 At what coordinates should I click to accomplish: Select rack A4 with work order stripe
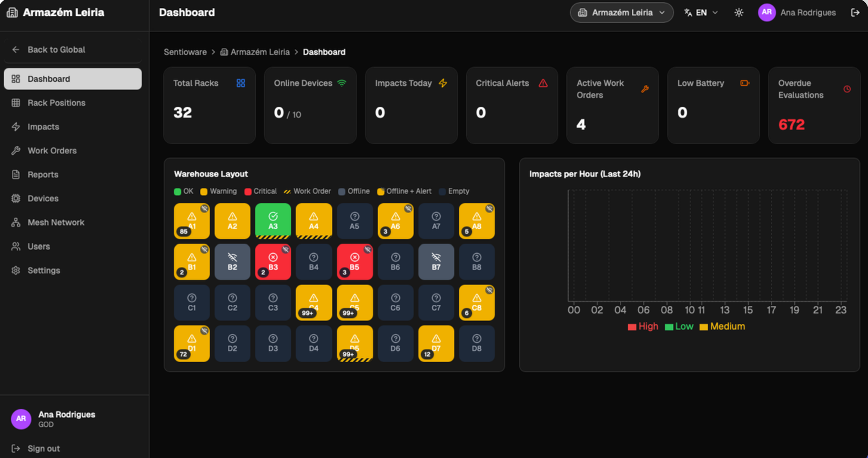[x=314, y=221]
